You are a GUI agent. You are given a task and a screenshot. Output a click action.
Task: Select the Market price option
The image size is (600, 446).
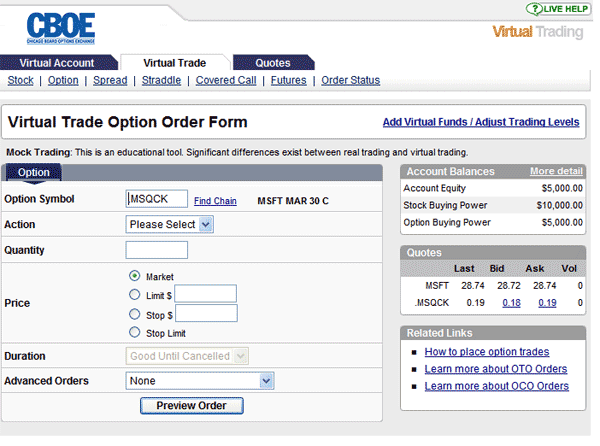pos(135,276)
